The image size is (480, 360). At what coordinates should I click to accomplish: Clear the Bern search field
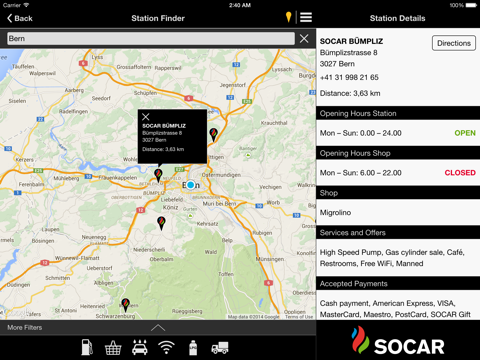pyautogui.click(x=304, y=39)
